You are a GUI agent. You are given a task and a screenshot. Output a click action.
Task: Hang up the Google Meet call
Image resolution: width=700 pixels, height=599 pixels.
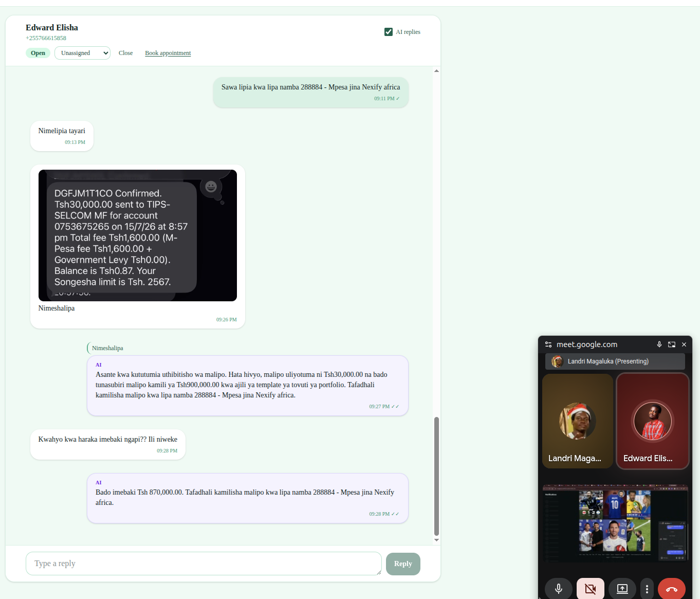671,589
